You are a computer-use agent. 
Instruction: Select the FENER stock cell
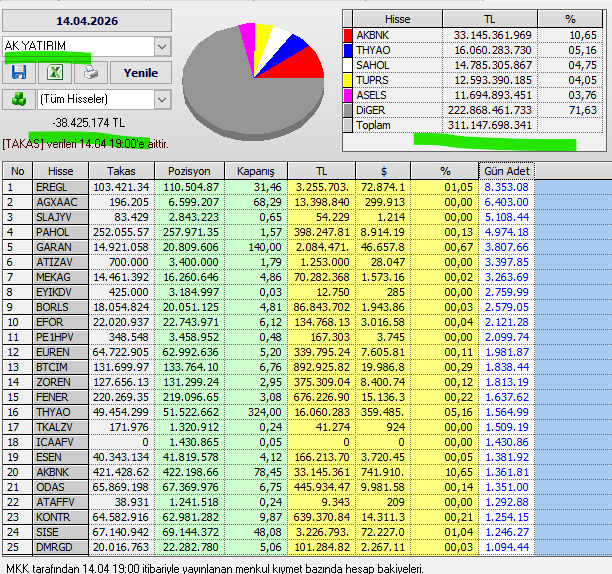[60, 397]
